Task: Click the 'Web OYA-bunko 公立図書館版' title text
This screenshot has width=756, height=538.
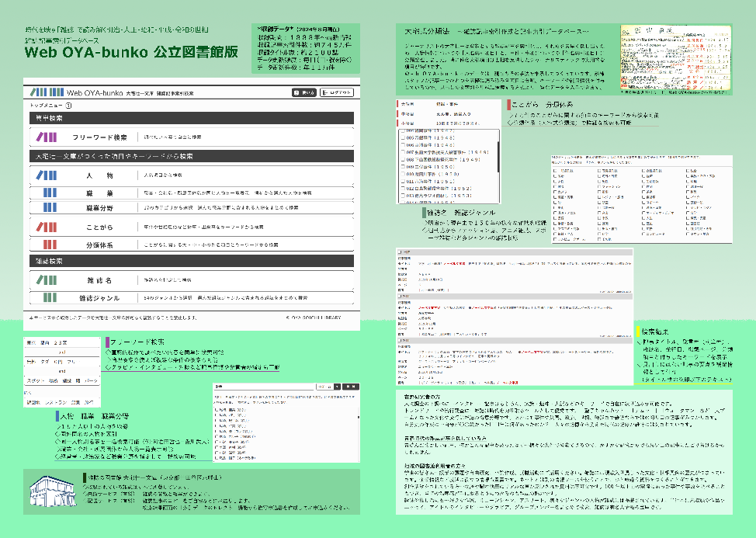Action: click(131, 52)
